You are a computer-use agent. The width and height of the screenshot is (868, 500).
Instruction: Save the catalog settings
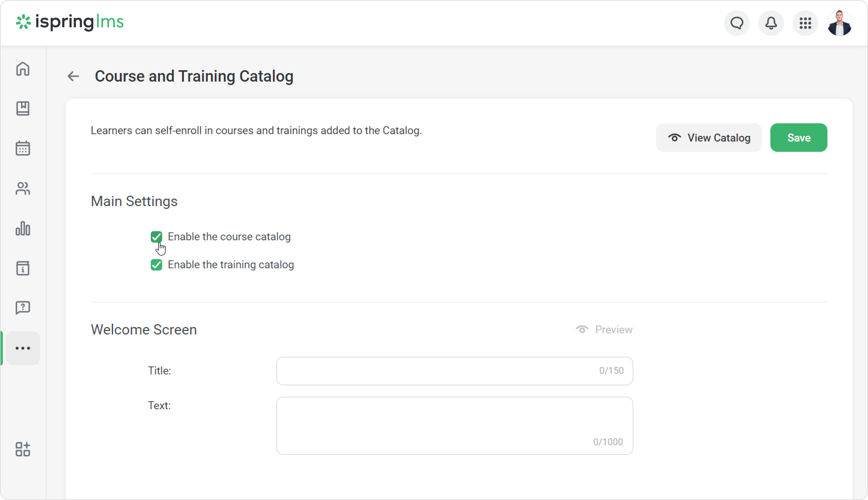point(799,138)
